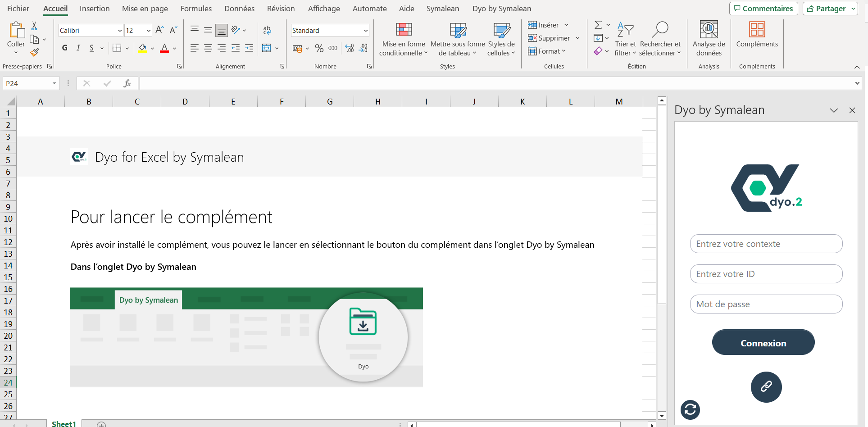Open Analyse de données
Viewport: 868px width, 427px height.
(x=709, y=39)
